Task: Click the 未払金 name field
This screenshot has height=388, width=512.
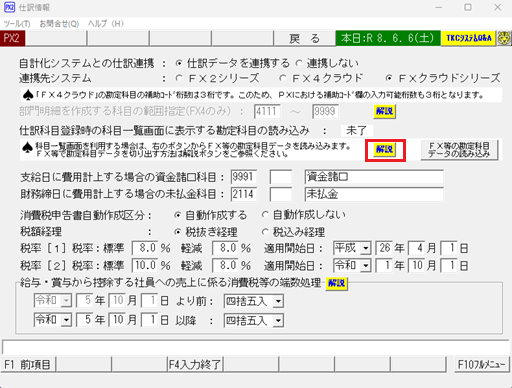Action: pos(374,194)
